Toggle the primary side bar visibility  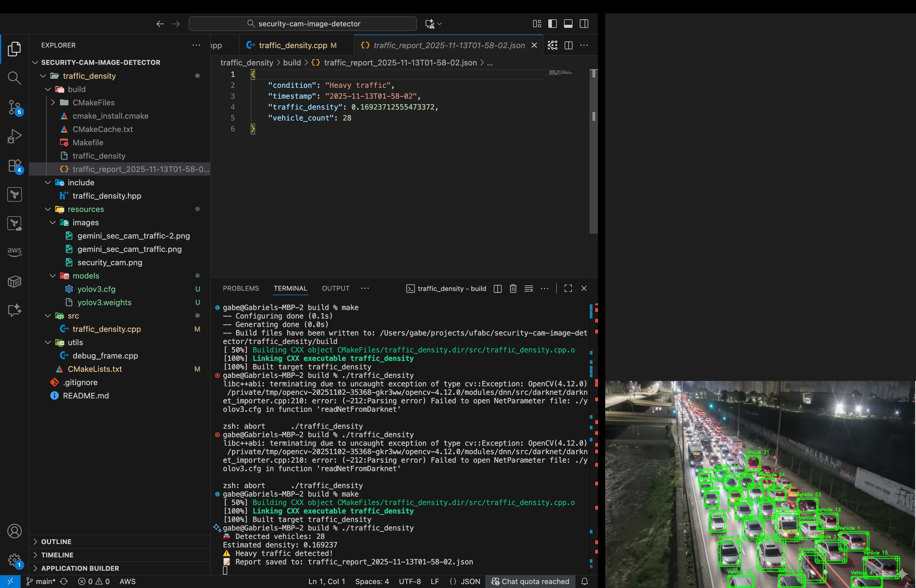point(552,24)
